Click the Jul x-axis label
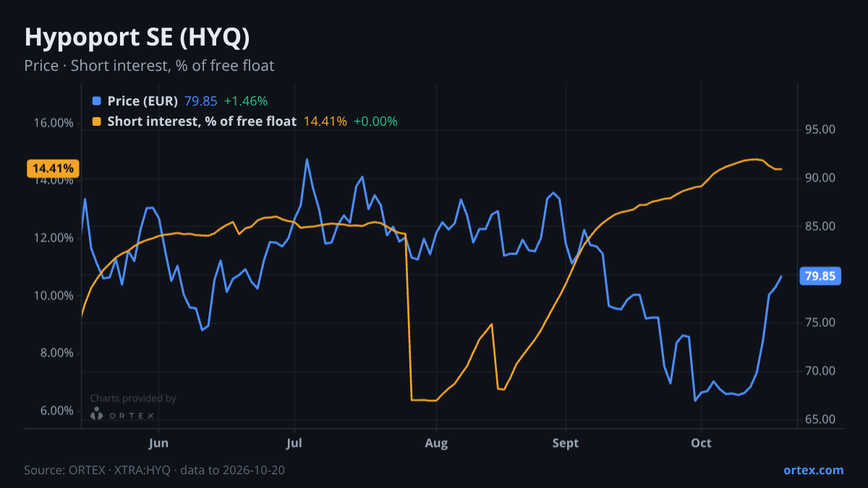This screenshot has height=488, width=868. tap(294, 442)
